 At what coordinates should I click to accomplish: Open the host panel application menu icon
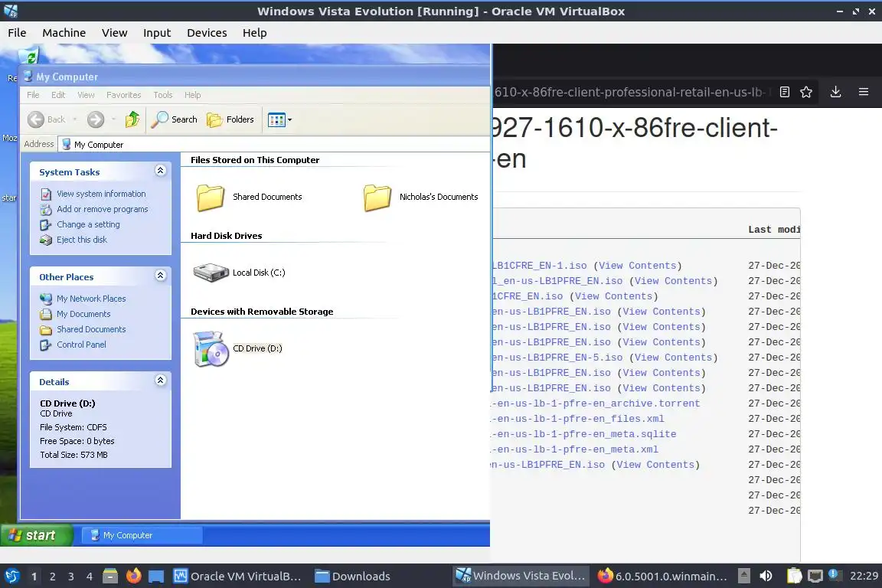pos(11,576)
